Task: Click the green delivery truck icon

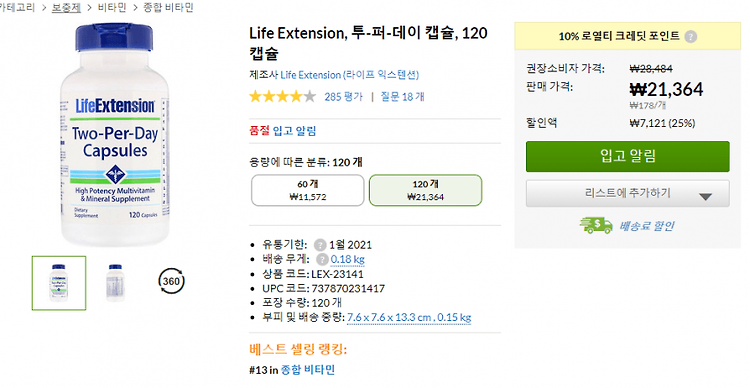Action: [x=596, y=225]
